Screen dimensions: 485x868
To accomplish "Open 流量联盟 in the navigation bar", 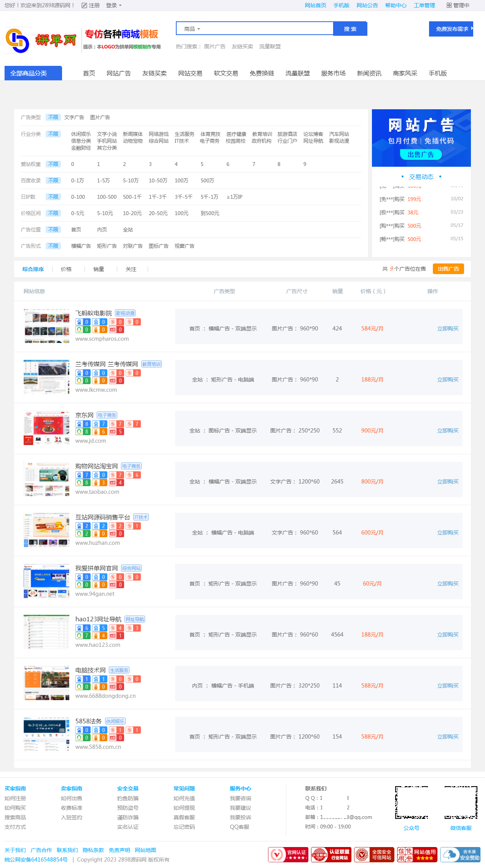I will click(x=297, y=73).
